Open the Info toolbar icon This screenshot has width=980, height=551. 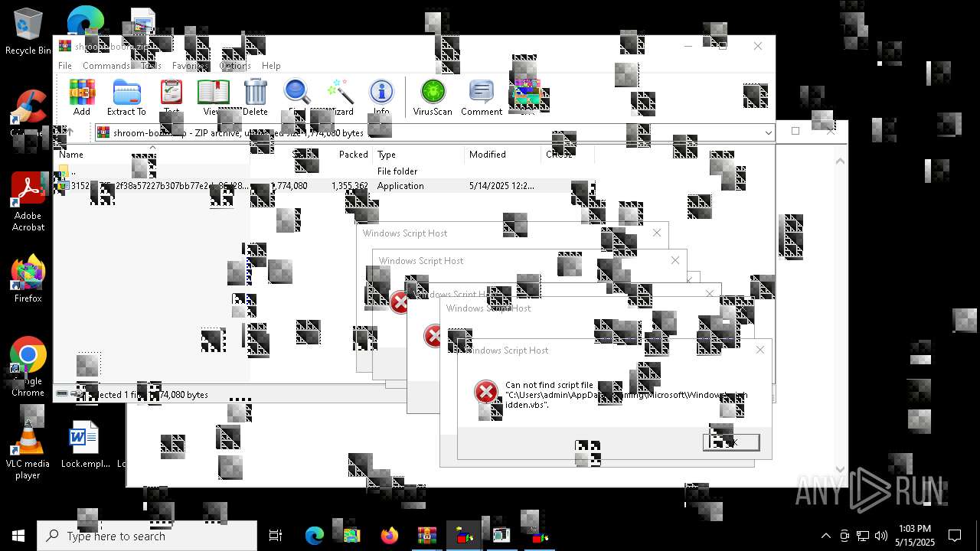pyautogui.click(x=381, y=97)
